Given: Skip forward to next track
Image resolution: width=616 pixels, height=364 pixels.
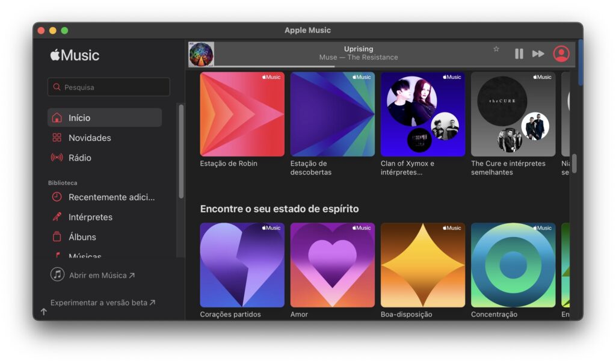Looking at the screenshot, I should [x=538, y=54].
